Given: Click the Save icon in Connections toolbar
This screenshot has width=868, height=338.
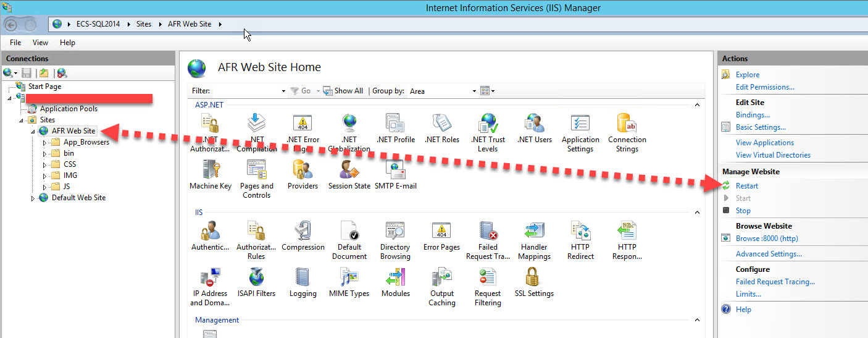Looking at the screenshot, I should point(27,73).
